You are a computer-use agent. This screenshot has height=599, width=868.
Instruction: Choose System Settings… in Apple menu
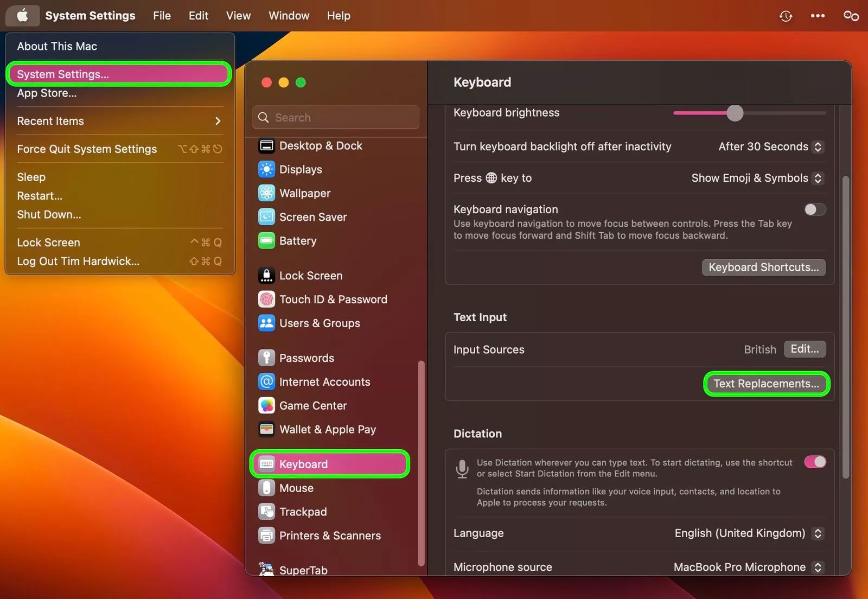pyautogui.click(x=120, y=74)
